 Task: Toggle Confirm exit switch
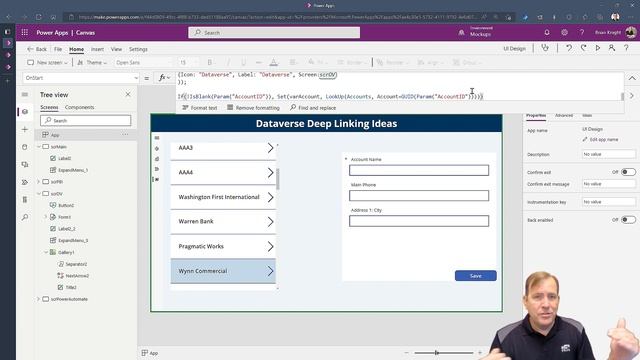(x=628, y=172)
